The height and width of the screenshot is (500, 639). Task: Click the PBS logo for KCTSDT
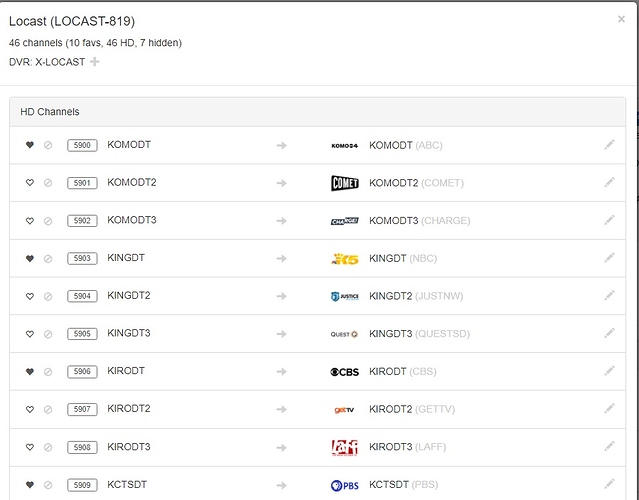click(344, 485)
